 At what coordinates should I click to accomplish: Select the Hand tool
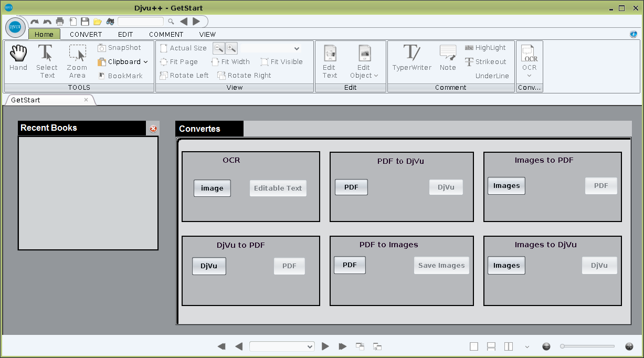[18, 58]
